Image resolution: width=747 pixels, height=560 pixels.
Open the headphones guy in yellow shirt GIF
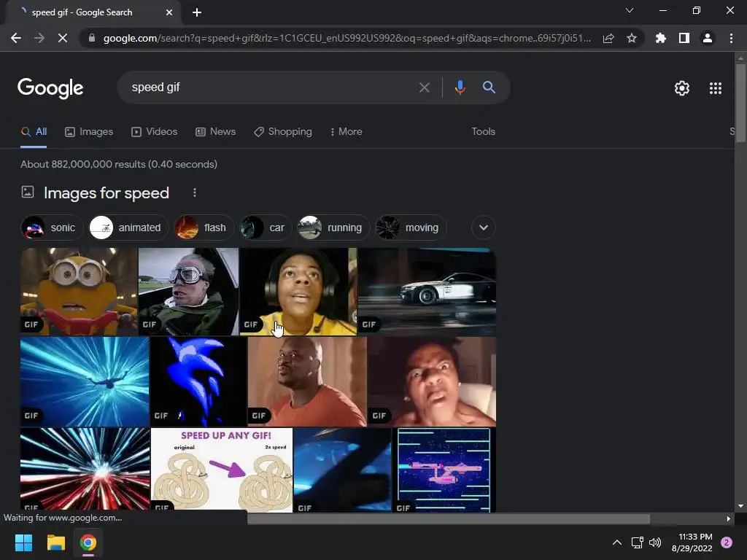click(x=298, y=292)
